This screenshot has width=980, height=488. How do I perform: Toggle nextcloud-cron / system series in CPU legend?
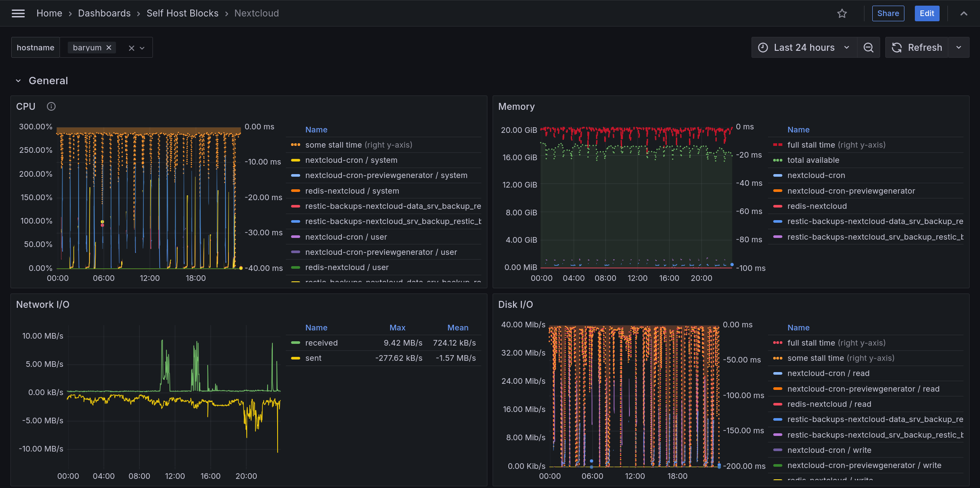coord(351,160)
